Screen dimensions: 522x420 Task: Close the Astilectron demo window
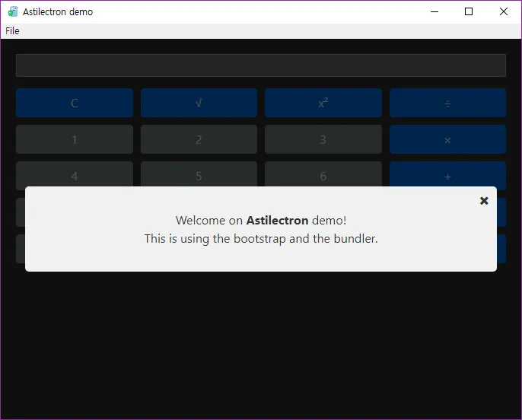tap(504, 11)
